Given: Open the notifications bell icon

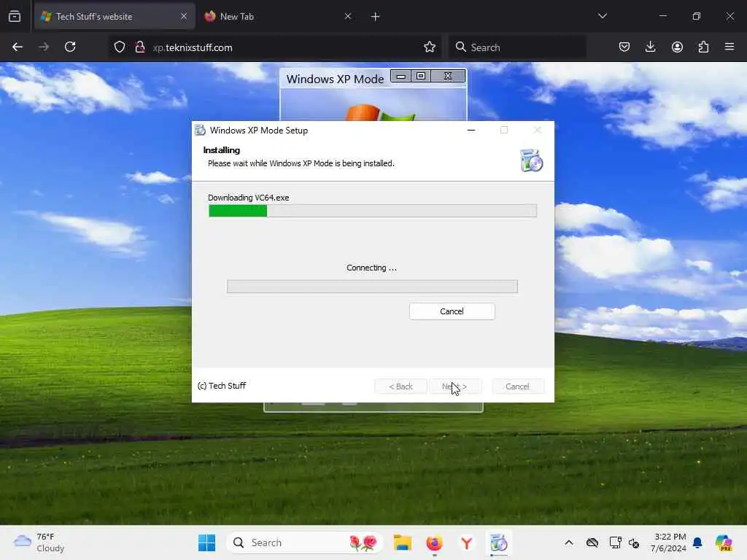Looking at the screenshot, I should [x=697, y=542].
